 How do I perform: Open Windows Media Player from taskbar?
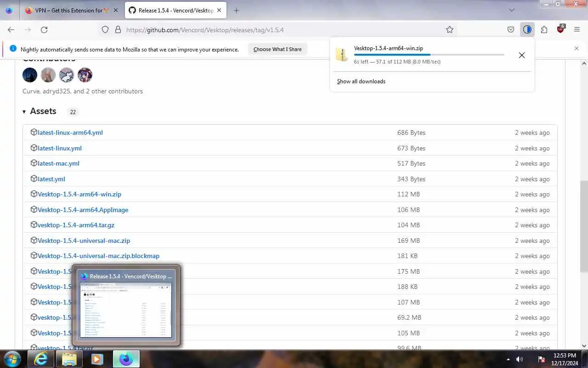[97, 359]
